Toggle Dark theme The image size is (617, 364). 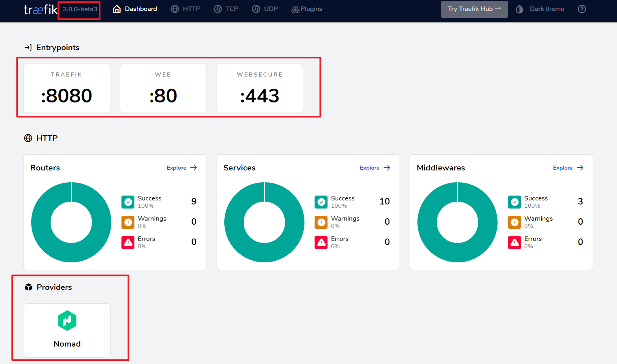point(540,9)
